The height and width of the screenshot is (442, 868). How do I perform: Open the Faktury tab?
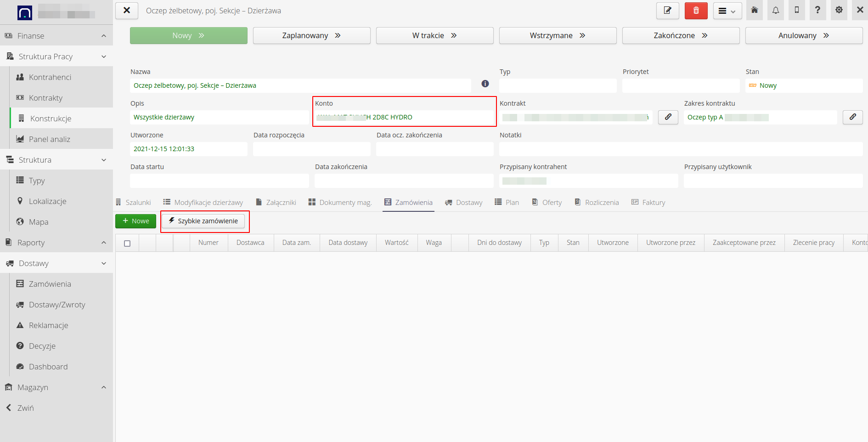click(648, 203)
